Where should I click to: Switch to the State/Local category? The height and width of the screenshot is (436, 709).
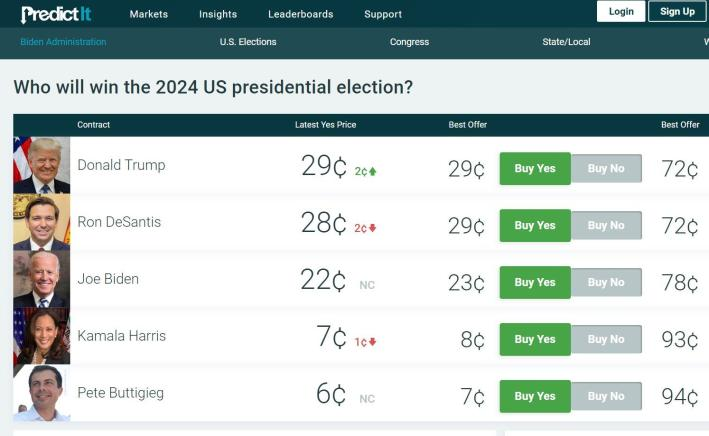click(566, 42)
